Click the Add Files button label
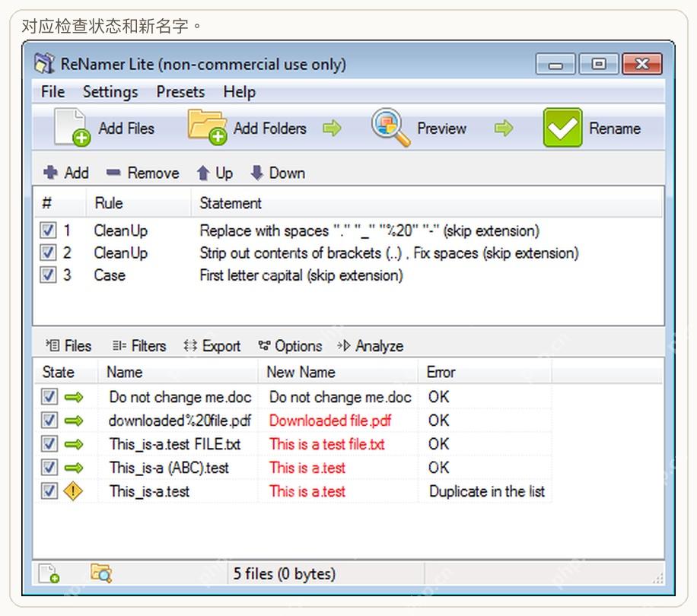This screenshot has height=616, width=697. coord(126,129)
